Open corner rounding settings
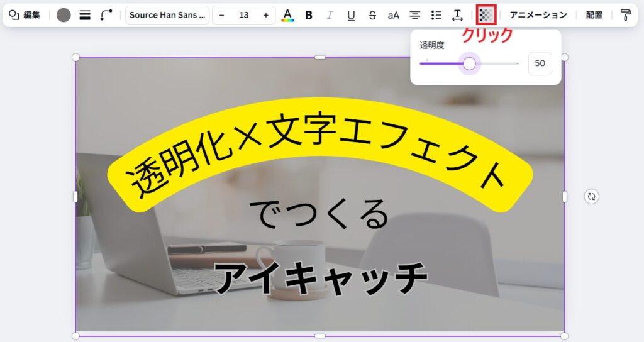The width and height of the screenshot is (644, 342). 106,15
